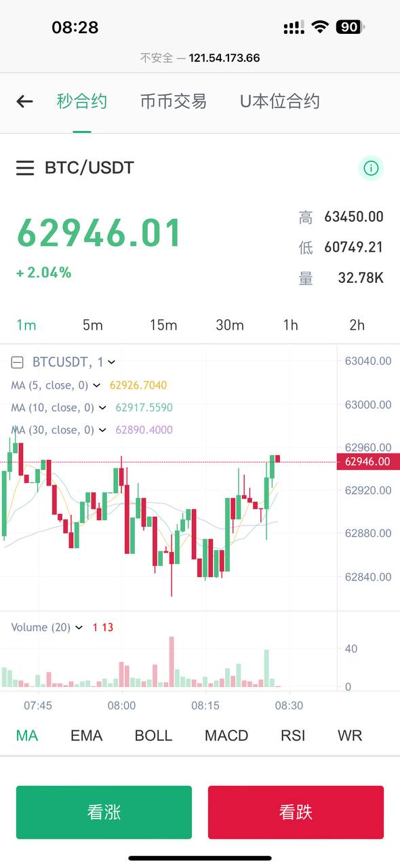Switch to the WR indicator
This screenshot has width=400, height=868.
coord(349,735)
